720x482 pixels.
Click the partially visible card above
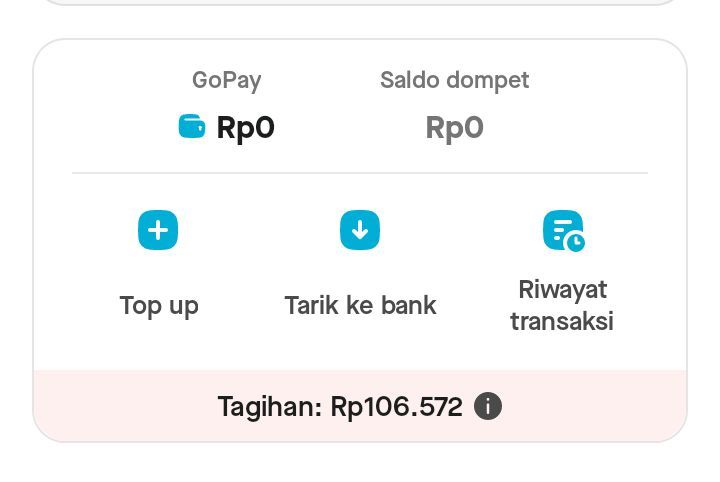pos(360,2)
